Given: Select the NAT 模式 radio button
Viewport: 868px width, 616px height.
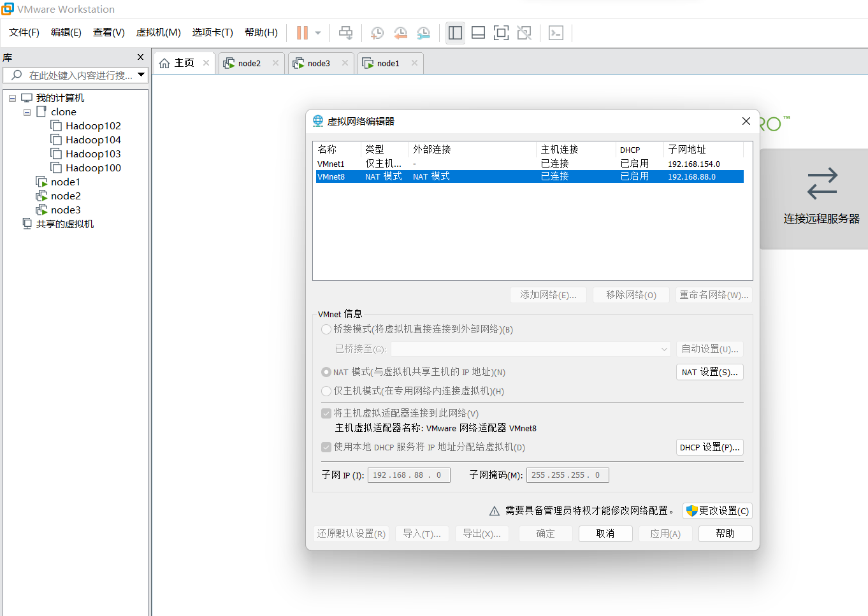Looking at the screenshot, I should [x=326, y=372].
